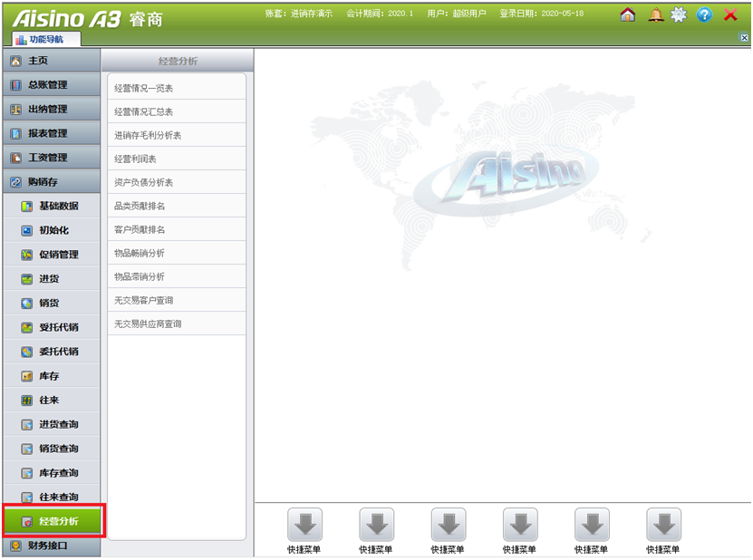Open the notification bell icon
Image resolution: width=753 pixels, height=560 pixels.
(x=655, y=14)
